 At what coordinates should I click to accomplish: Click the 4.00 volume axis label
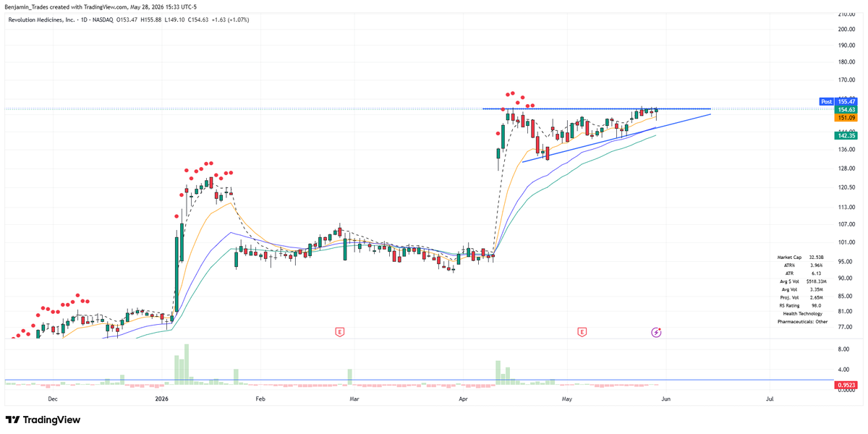click(x=843, y=371)
